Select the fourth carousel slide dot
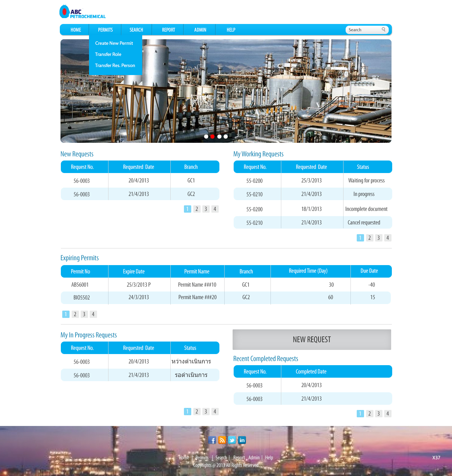452x476 pixels. 226,137
